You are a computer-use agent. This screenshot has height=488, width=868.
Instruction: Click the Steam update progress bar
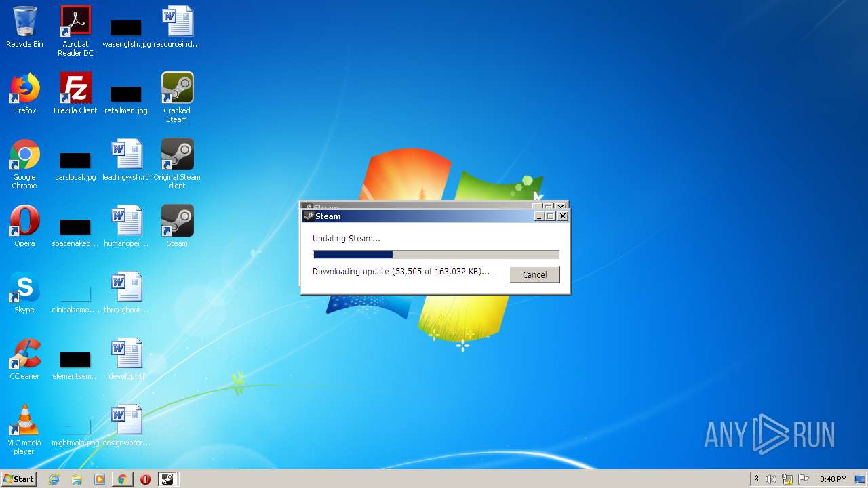pyautogui.click(x=436, y=255)
